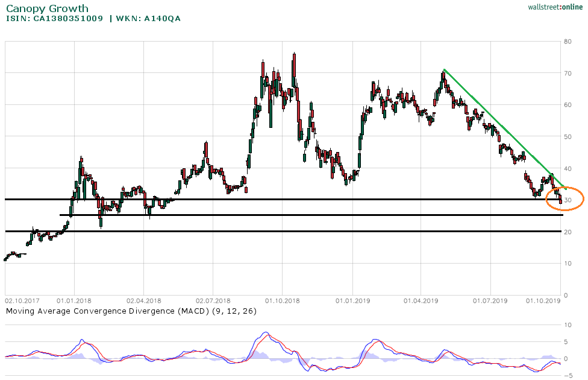Viewport: 588px width, 380px height.
Task: Click the "0" value on the price axis
Action: click(x=566, y=295)
